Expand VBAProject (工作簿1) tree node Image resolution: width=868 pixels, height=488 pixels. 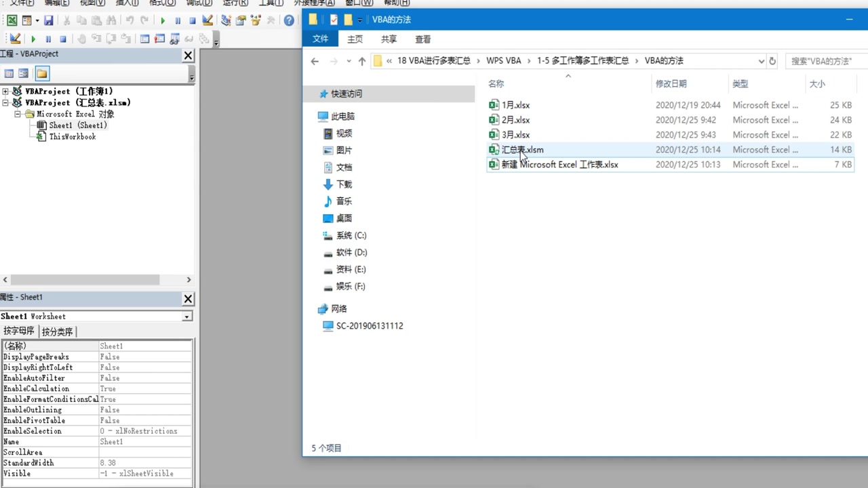click(x=5, y=91)
